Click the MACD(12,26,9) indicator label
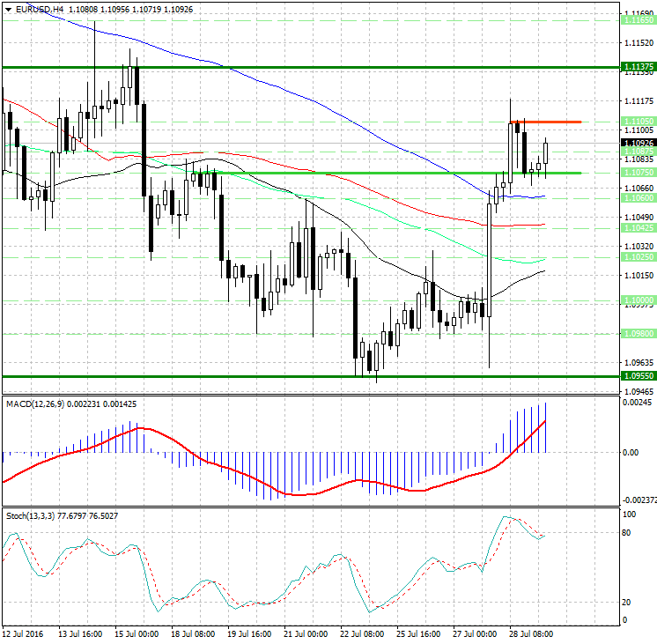The height and width of the screenshot is (644, 657). [35, 404]
